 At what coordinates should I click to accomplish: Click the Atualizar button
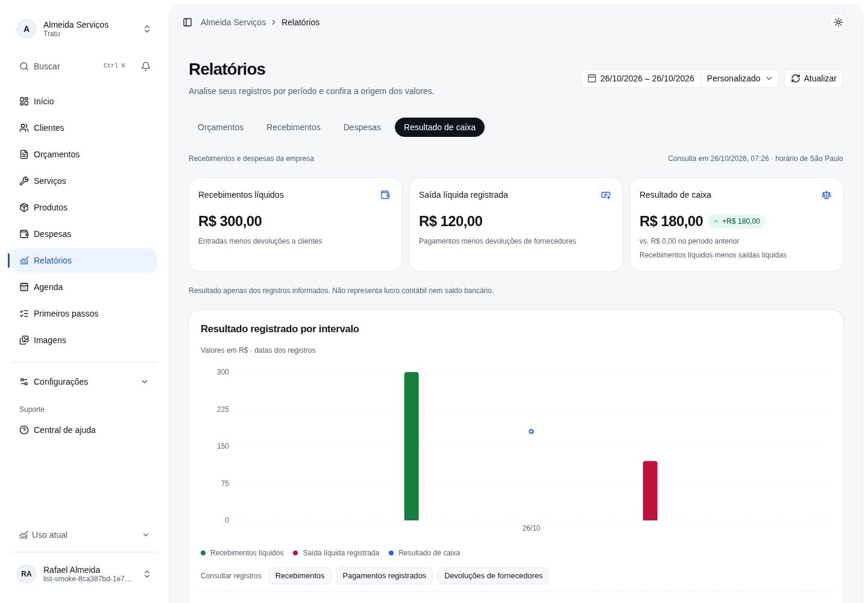[x=814, y=78]
